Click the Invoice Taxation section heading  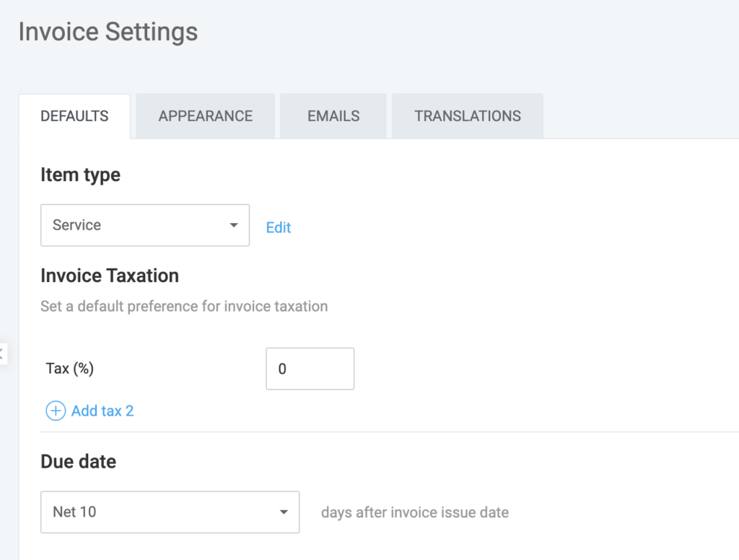click(110, 276)
